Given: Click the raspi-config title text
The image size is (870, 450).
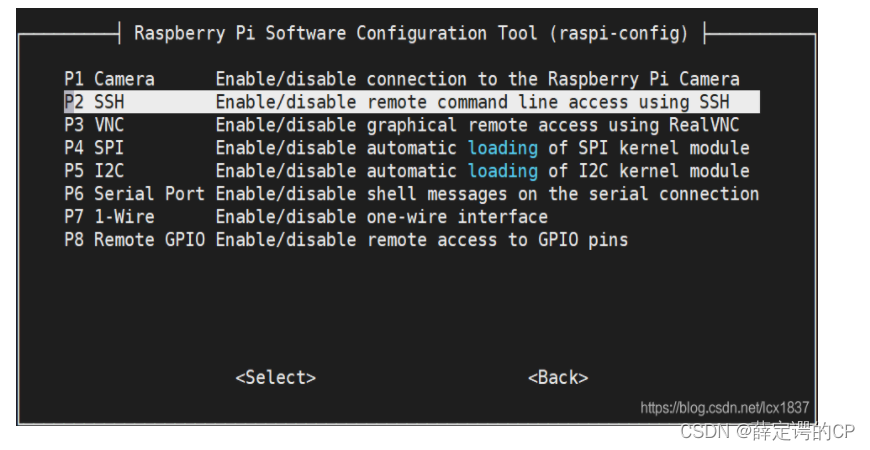Looking at the screenshot, I should pyautogui.click(x=411, y=33).
